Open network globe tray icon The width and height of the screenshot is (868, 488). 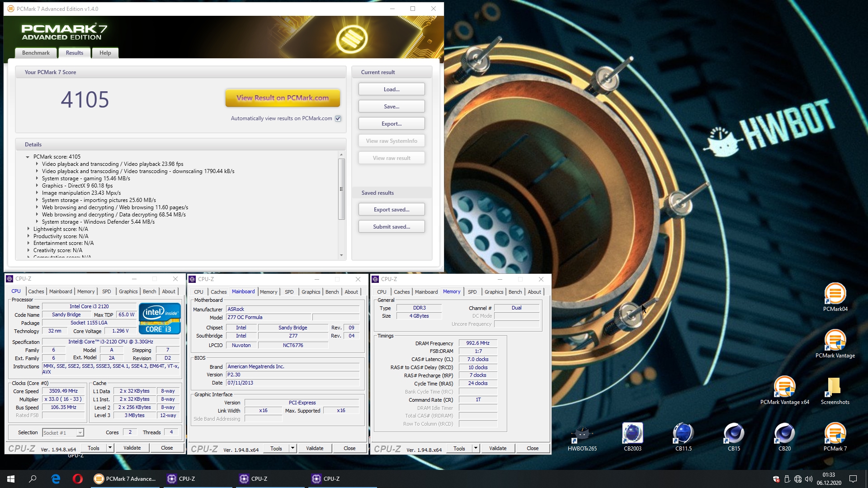797,479
